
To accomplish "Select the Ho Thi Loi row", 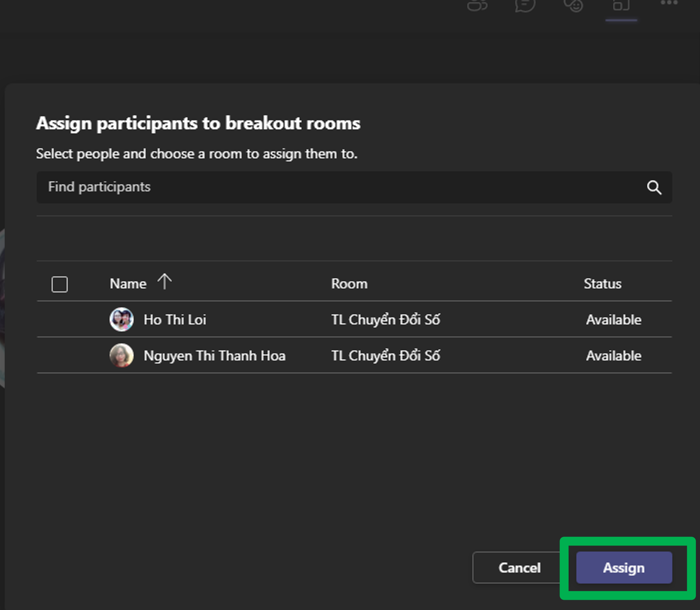I will [174, 320].
